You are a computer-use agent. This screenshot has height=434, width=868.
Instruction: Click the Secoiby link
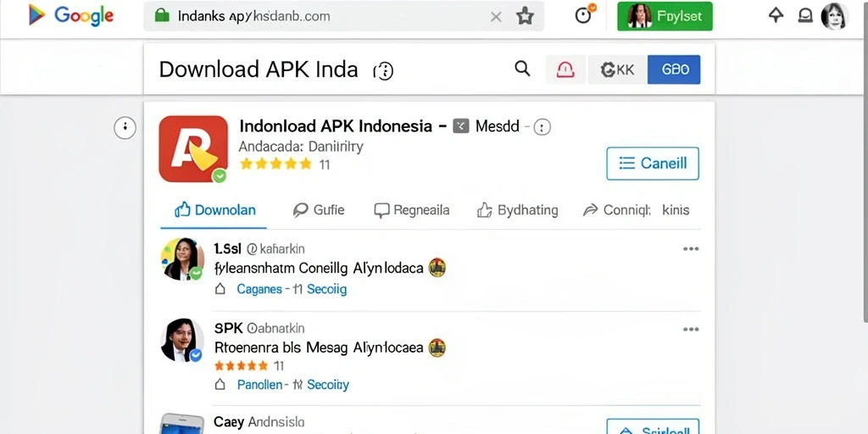point(328,385)
